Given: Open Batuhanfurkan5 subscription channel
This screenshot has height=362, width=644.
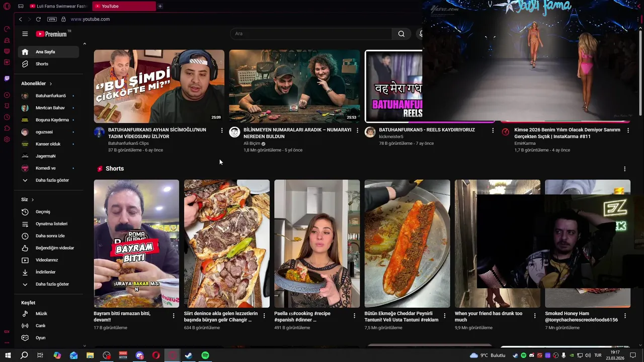Looking at the screenshot, I should click(48, 96).
